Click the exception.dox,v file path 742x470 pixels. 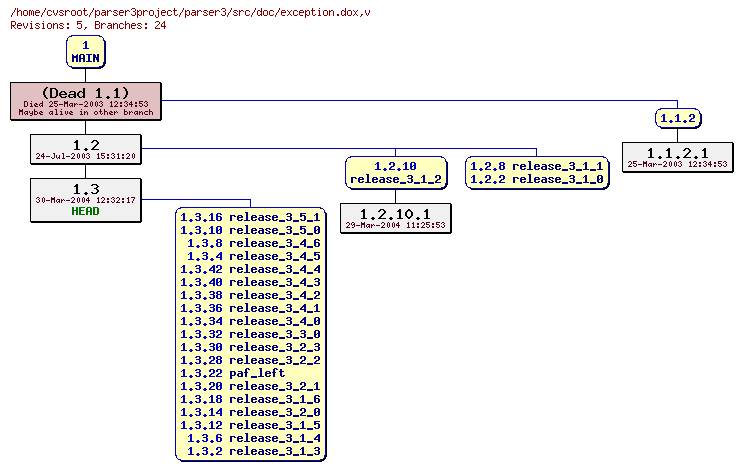click(190, 13)
